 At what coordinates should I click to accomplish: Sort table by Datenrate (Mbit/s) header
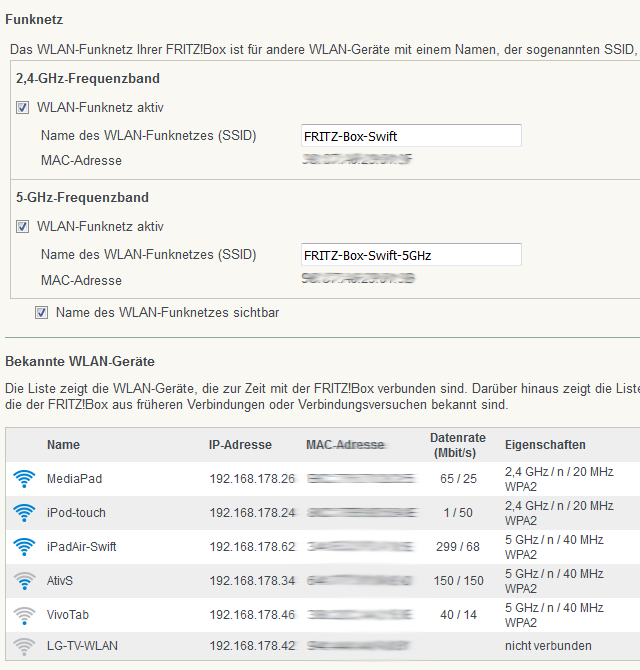tap(458, 445)
